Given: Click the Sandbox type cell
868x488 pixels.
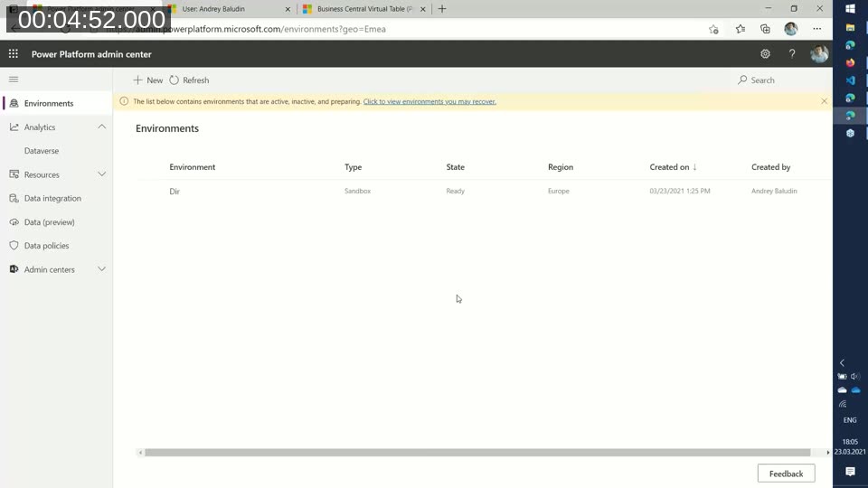Looking at the screenshot, I should point(358,191).
